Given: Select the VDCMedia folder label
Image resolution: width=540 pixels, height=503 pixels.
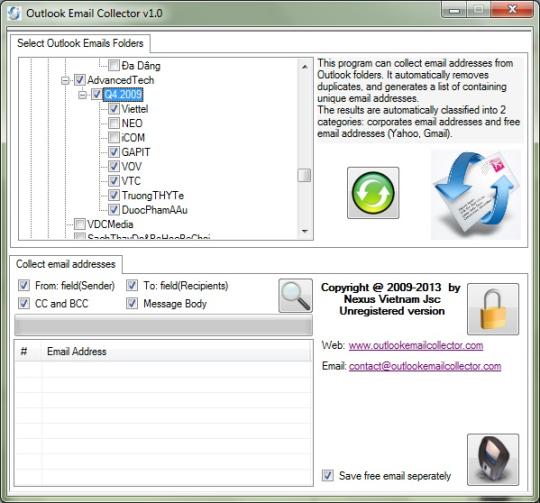Looking at the screenshot, I should 110,224.
